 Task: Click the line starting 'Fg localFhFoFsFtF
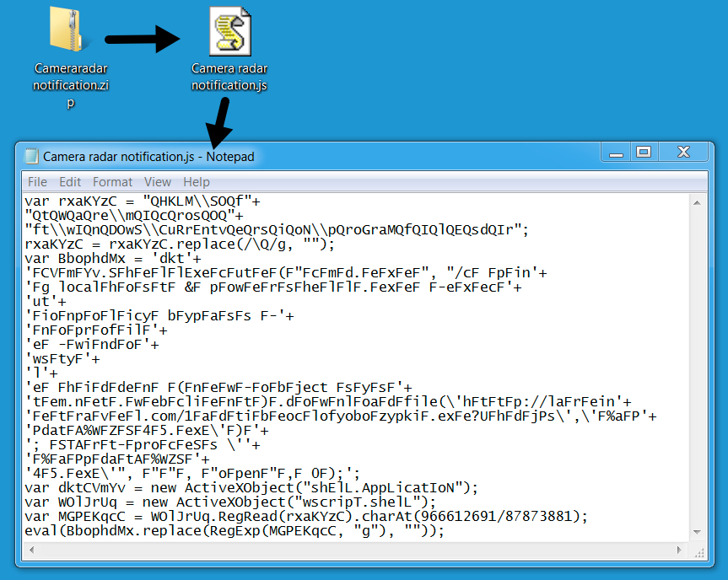(273, 287)
